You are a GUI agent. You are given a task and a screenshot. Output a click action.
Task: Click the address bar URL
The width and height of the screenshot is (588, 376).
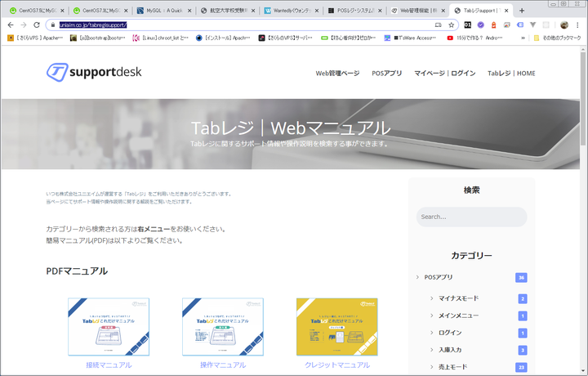point(93,25)
